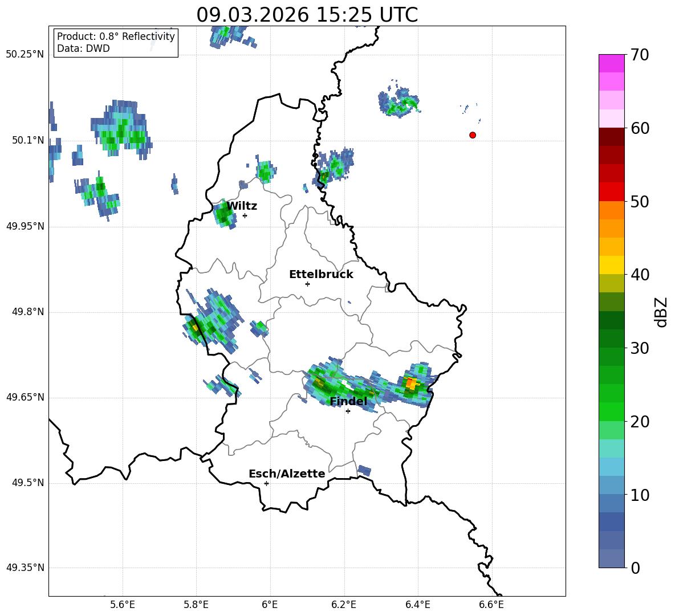The image size is (675, 616).
Task: Click the 49.95°N latitude label
Action: pyautogui.click(x=25, y=226)
